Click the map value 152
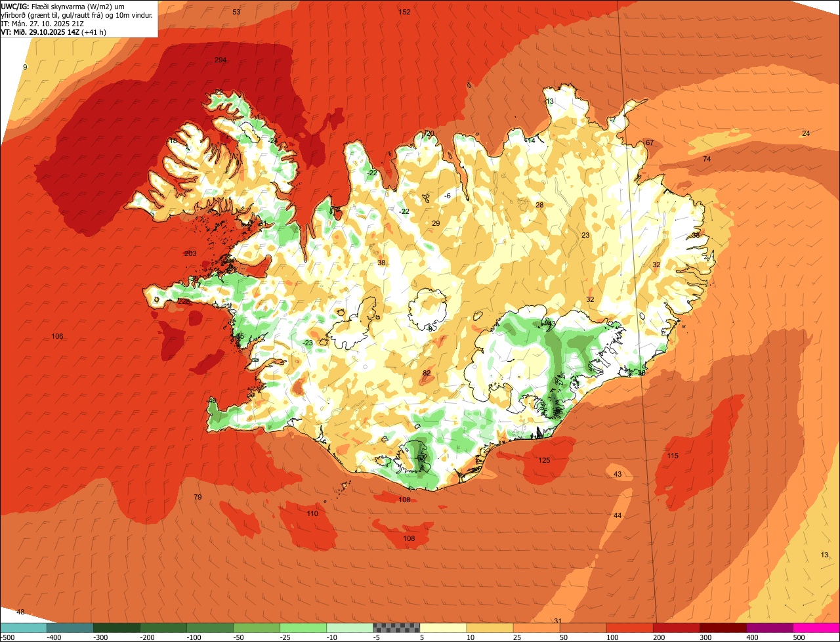840x642 pixels. 405,12
